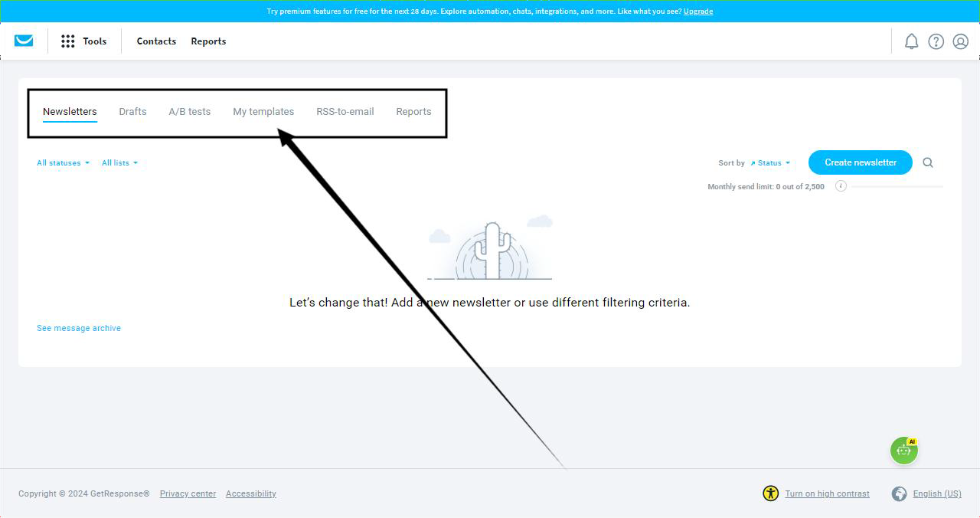980x518 pixels.
Task: Click the monthly send limit info icon
Action: pos(841,186)
